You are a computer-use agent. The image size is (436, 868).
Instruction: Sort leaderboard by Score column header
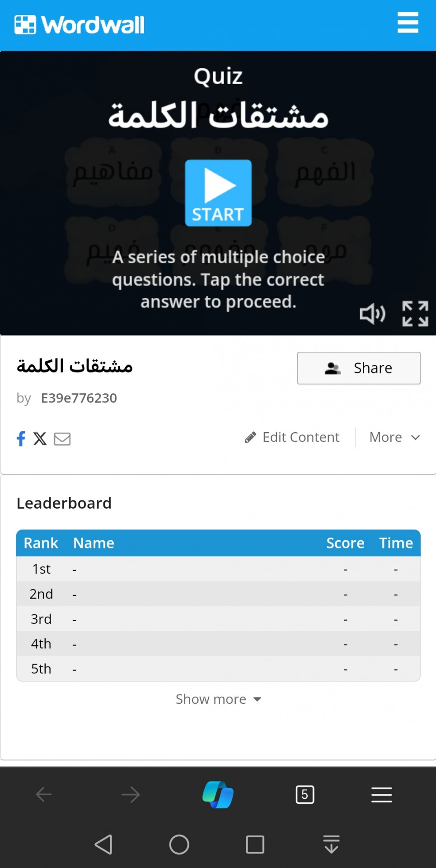345,543
